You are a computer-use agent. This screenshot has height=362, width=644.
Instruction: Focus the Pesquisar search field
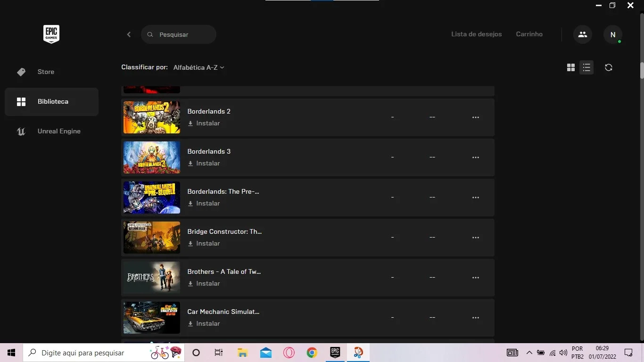point(179,34)
